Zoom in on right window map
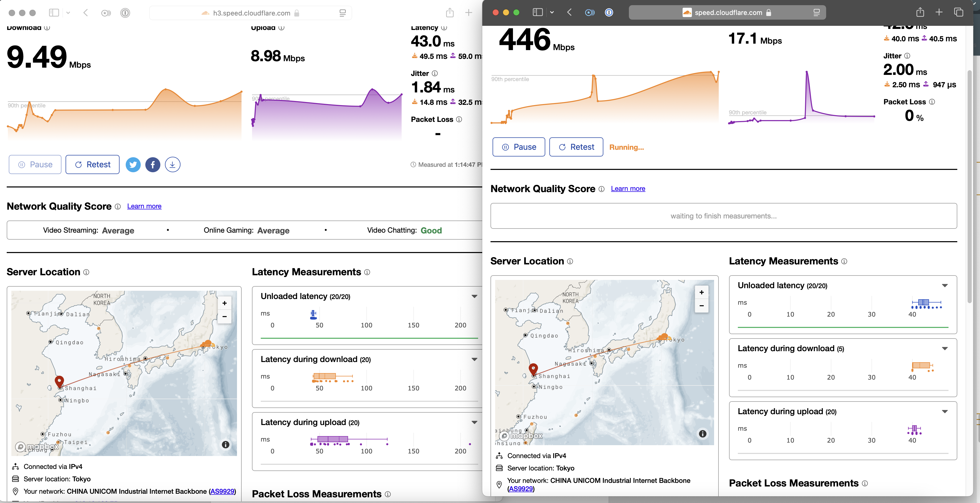The width and height of the screenshot is (980, 503). [x=701, y=292]
